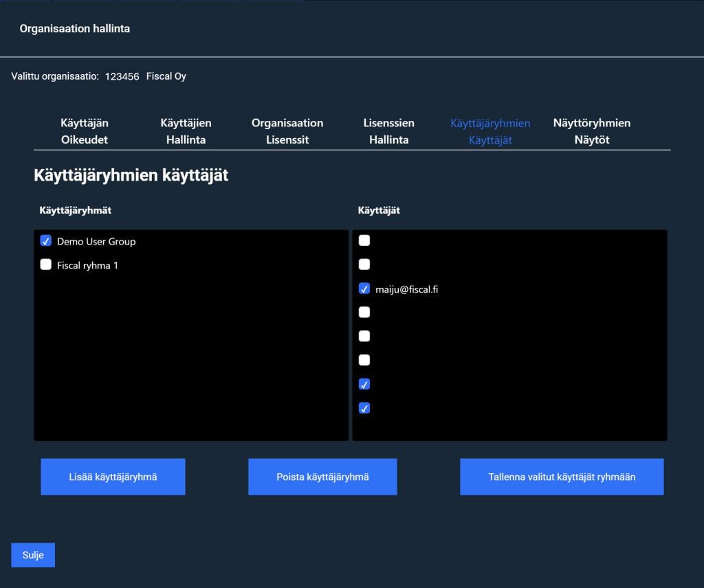Click the Lisää käyttäjäryhmä button
The image size is (704, 588).
click(x=113, y=477)
